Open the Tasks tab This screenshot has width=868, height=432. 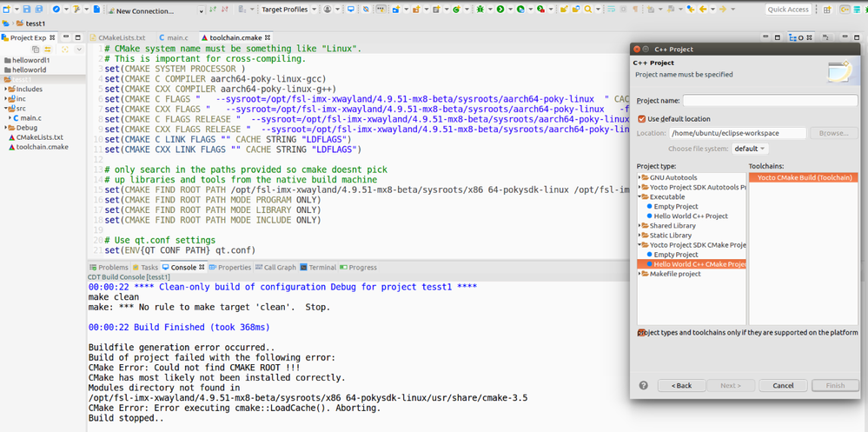pyautogui.click(x=145, y=267)
